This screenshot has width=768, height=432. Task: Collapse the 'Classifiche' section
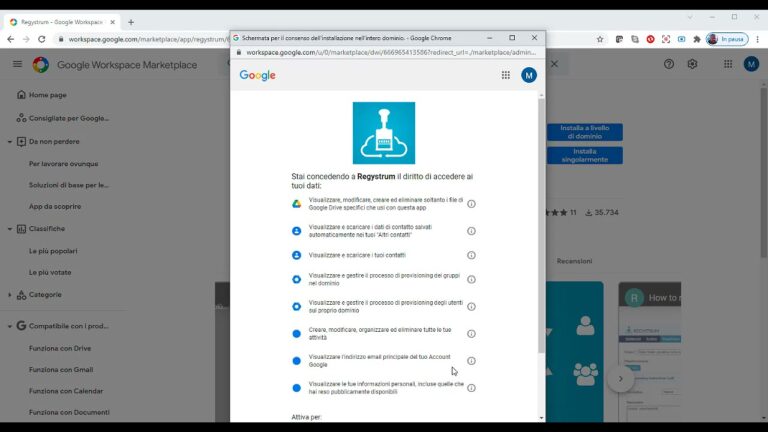coord(10,229)
